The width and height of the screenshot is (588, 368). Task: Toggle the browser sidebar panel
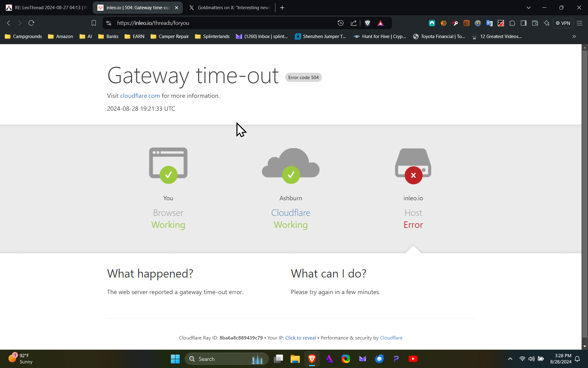click(524, 23)
